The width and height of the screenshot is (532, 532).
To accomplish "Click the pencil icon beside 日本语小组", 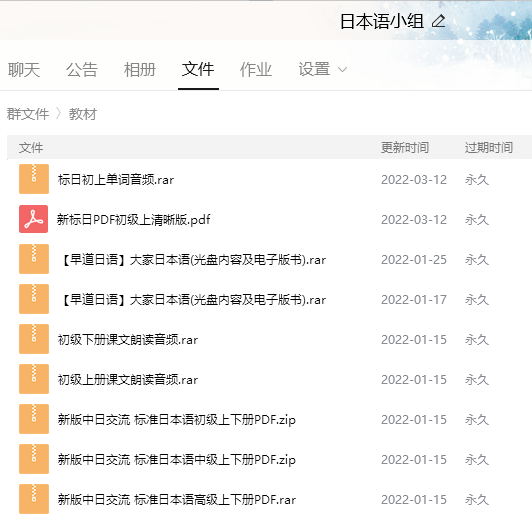I will tap(438, 21).
